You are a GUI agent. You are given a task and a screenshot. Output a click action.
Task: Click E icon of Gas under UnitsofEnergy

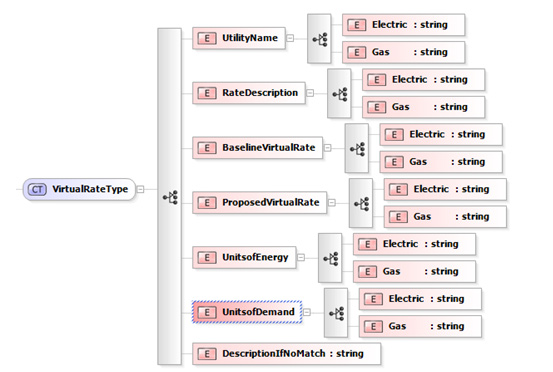tap(367, 272)
